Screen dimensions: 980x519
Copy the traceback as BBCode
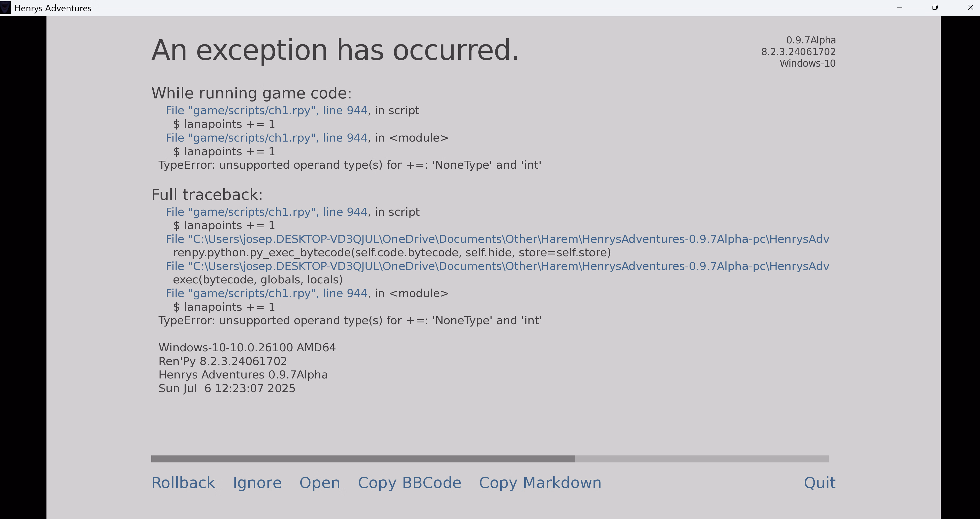(x=409, y=483)
